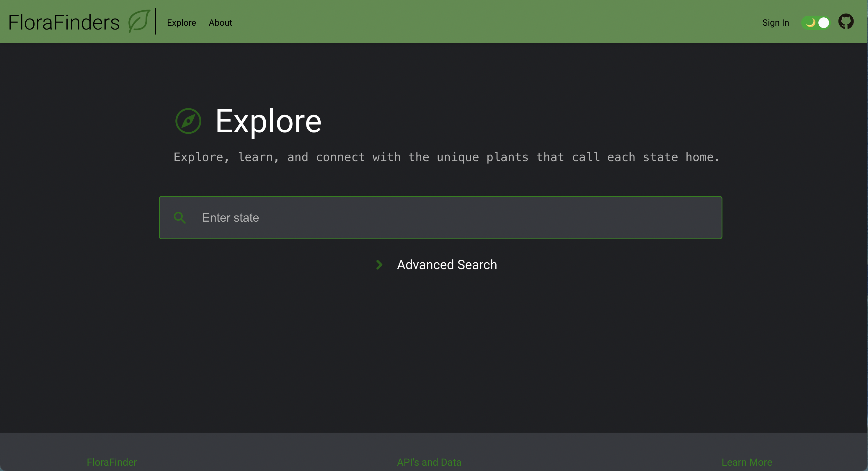Click the Learn More footer heading
The width and height of the screenshot is (868, 471).
pyautogui.click(x=747, y=462)
